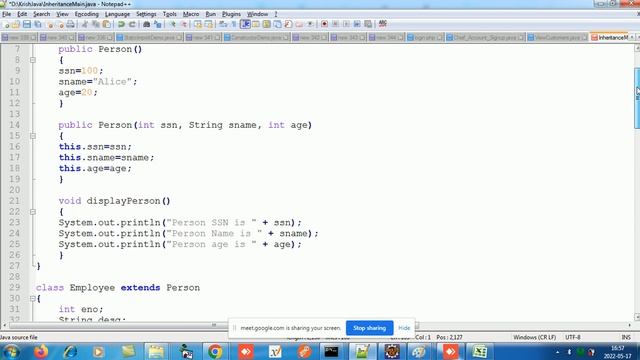Click the Print toolbar icon

click(x=70, y=24)
